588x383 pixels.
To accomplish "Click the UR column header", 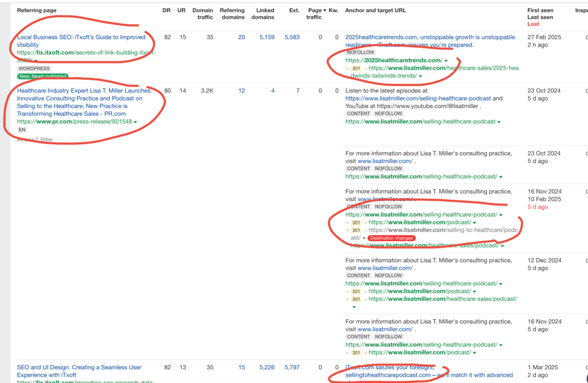I will [x=181, y=10].
